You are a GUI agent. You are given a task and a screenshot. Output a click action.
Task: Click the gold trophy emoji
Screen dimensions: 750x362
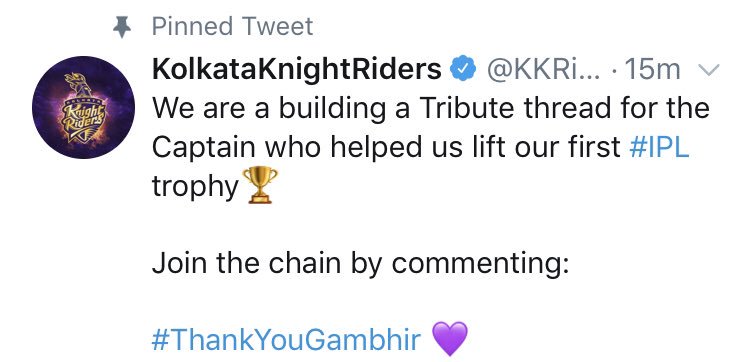pyautogui.click(x=260, y=185)
